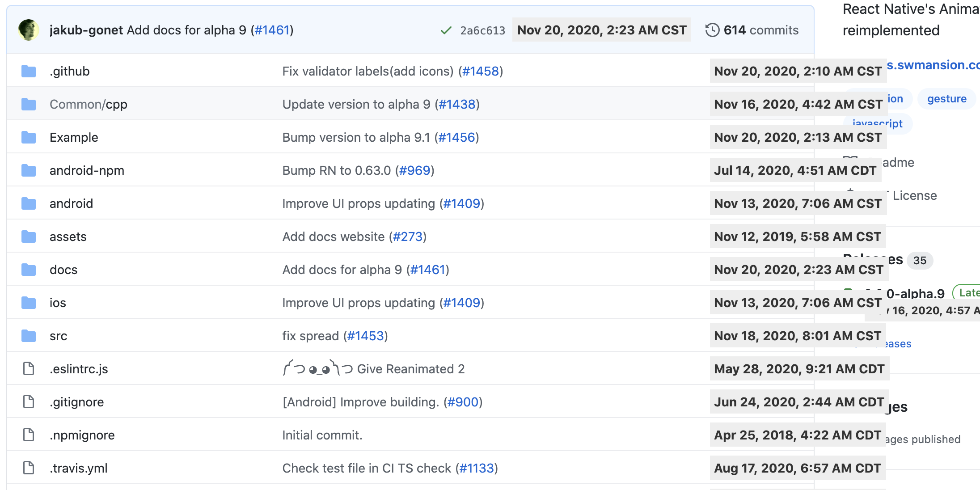980x490 pixels.
Task: Open the assets folder name
Action: point(68,237)
